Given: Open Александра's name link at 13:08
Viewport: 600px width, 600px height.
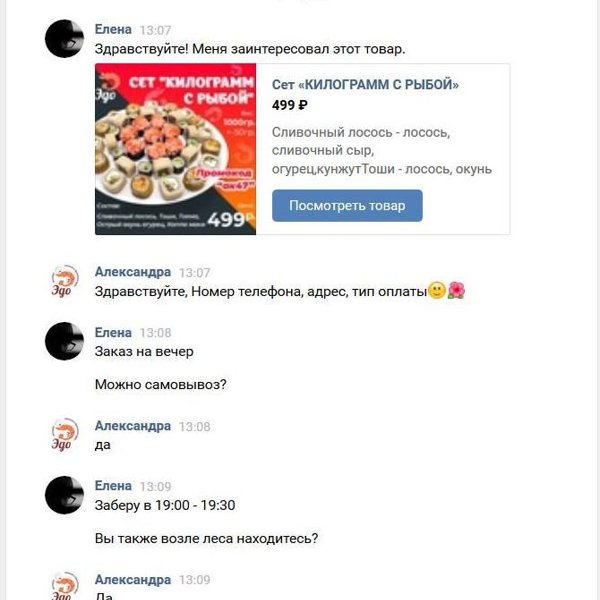Looking at the screenshot, I should point(132,426).
